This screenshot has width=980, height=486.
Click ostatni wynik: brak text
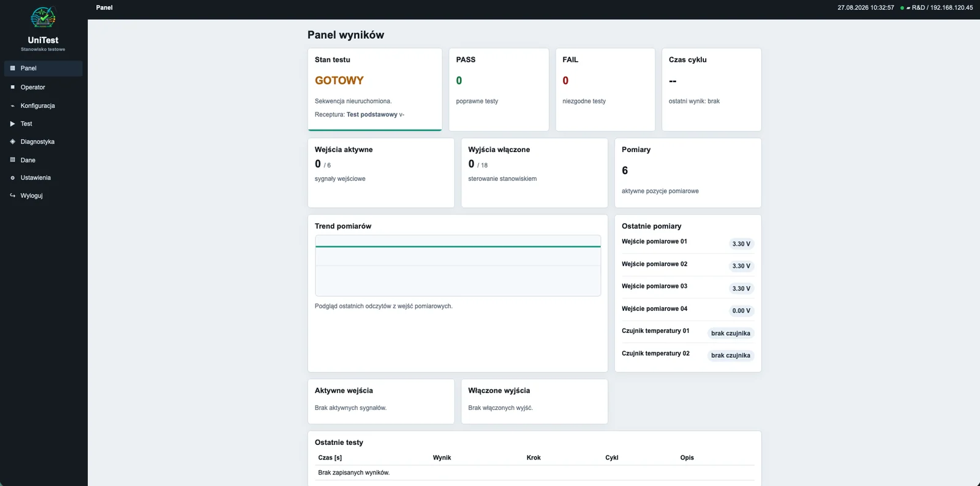coord(694,101)
